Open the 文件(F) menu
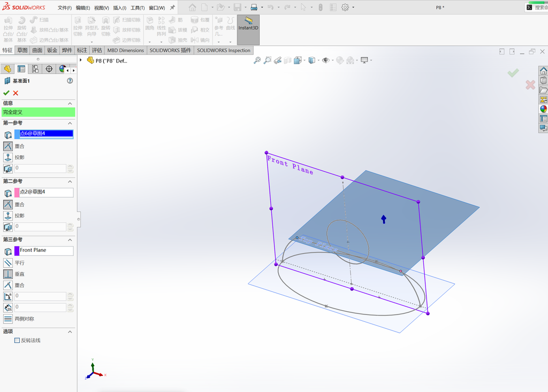The height and width of the screenshot is (392, 548). coord(65,7)
